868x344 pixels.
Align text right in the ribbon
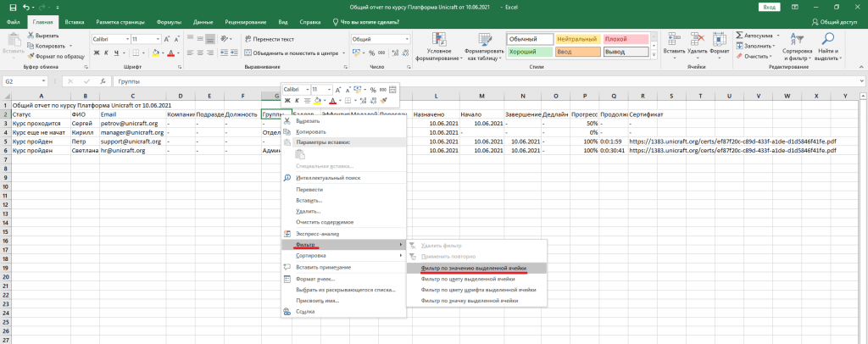click(x=209, y=53)
